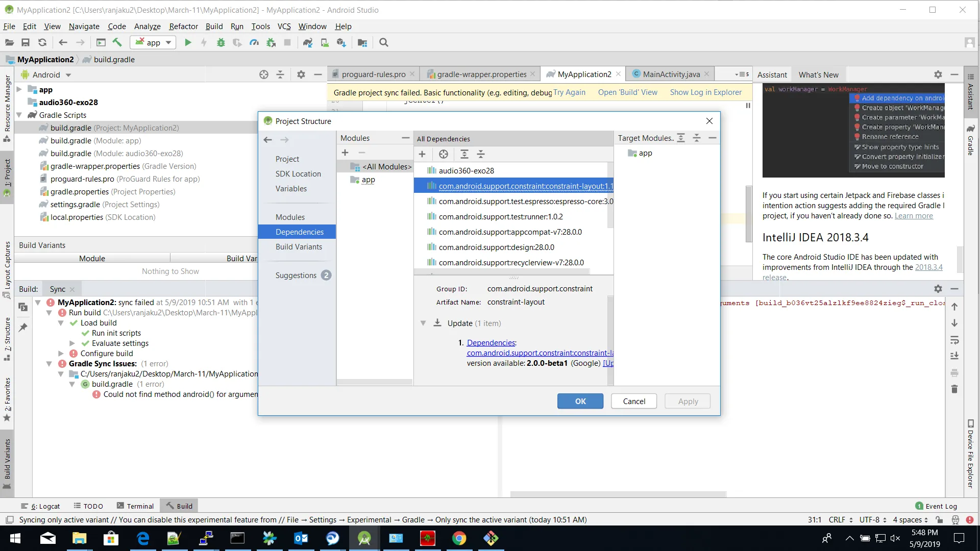Click Toggle view mode icon in Build panel
This screenshot has height=551, width=980.
(23, 307)
